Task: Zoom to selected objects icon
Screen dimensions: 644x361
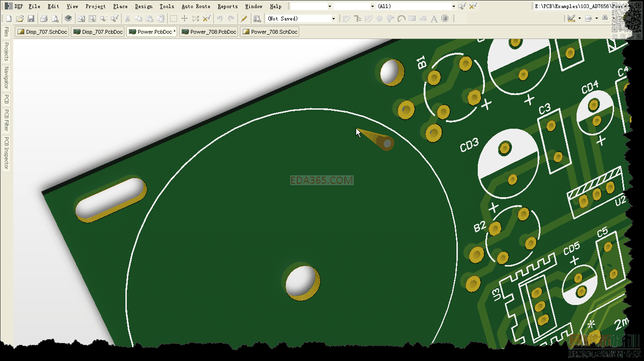Action: click(x=104, y=19)
